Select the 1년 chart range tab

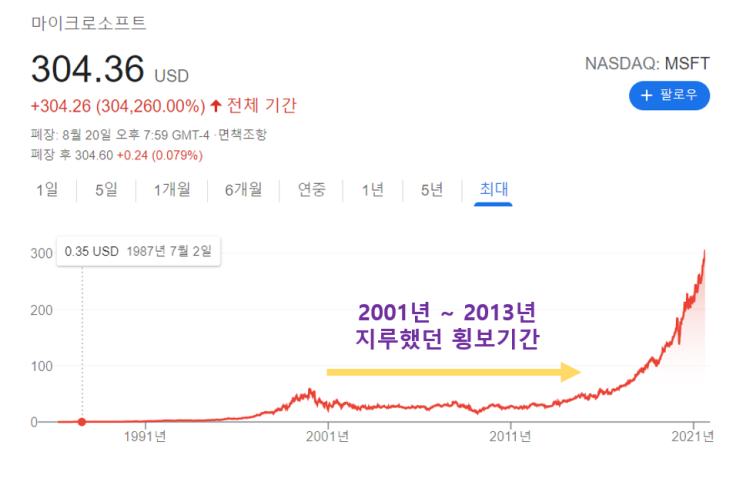click(372, 190)
